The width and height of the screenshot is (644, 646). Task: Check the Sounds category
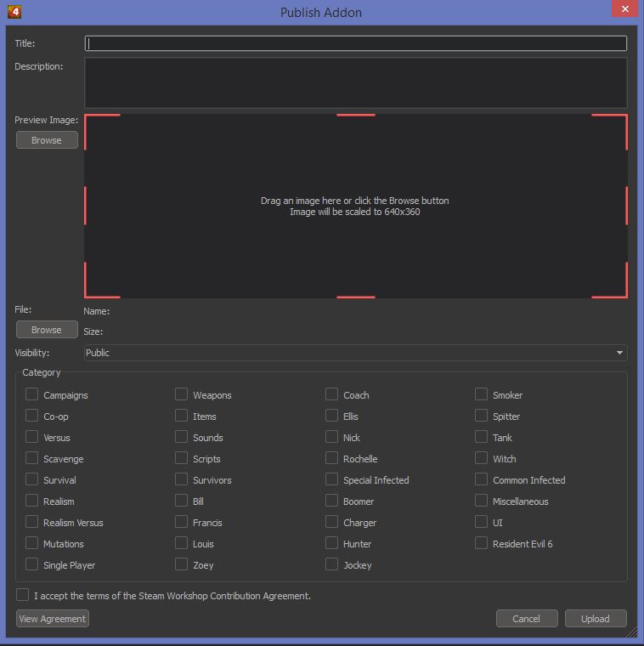coord(181,437)
